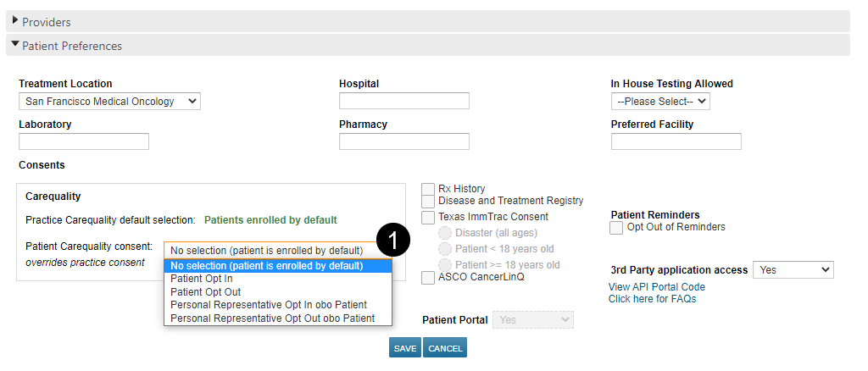The image size is (868, 371).
Task: Select Patient Opt In option
Action: click(x=202, y=279)
